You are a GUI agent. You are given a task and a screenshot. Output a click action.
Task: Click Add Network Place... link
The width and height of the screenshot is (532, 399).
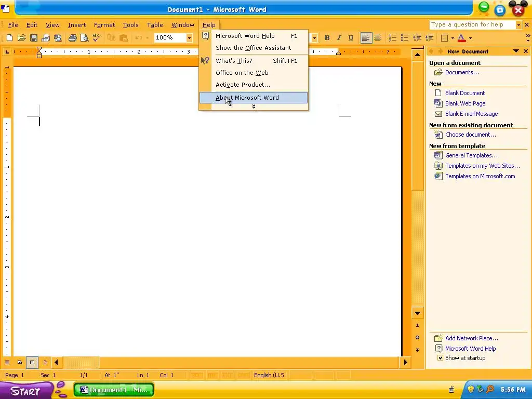(471, 338)
